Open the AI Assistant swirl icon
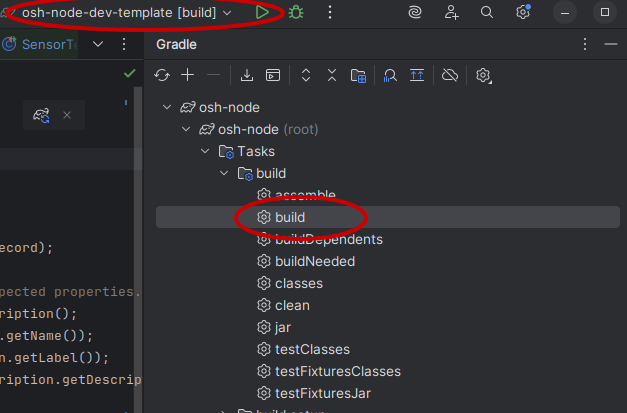The height and width of the screenshot is (413, 627). coord(415,12)
